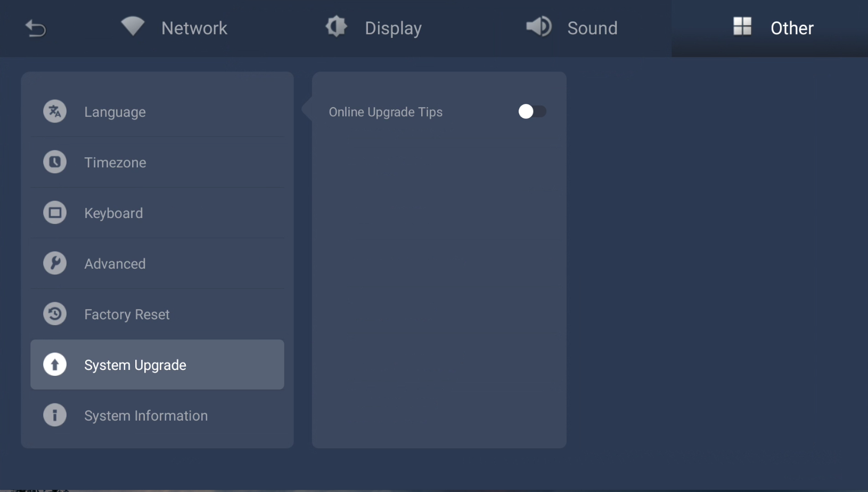Screen dimensions: 868x492
Task: Open the Display tab label
Action: click(x=393, y=28)
